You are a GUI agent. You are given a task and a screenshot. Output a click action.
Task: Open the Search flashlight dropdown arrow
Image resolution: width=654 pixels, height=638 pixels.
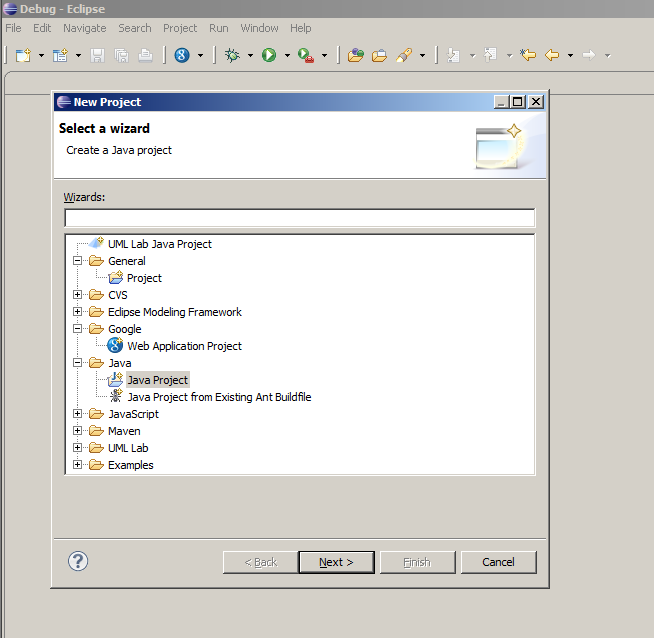click(423, 55)
